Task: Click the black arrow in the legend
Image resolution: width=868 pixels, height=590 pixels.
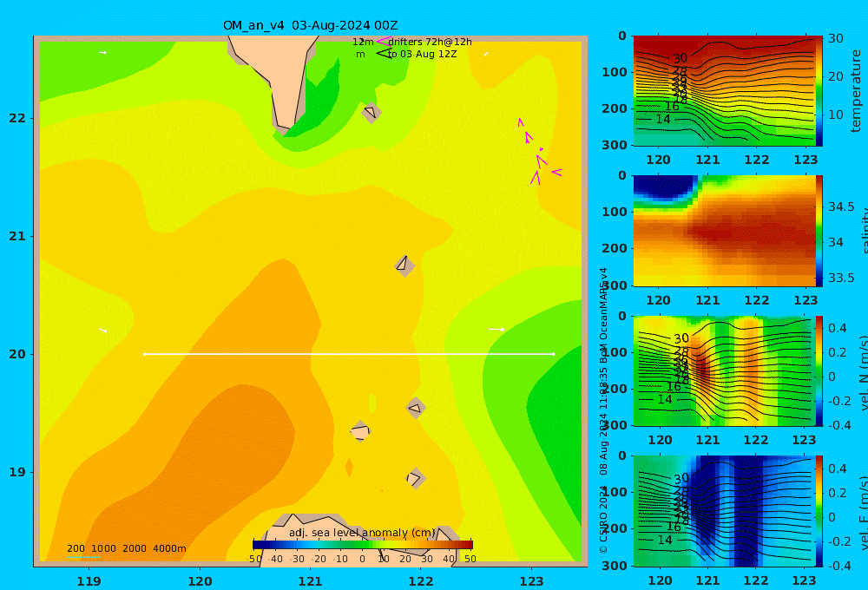Action: point(384,54)
